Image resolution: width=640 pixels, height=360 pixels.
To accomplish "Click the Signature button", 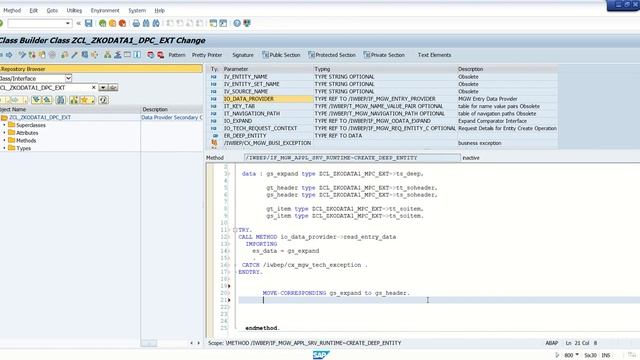I will 243,55.
